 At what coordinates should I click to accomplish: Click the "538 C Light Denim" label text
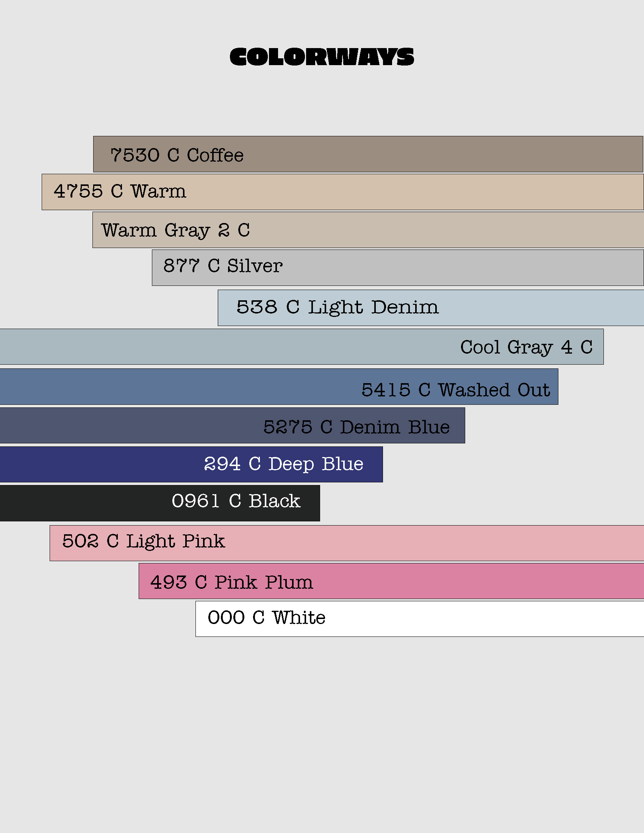click(337, 307)
